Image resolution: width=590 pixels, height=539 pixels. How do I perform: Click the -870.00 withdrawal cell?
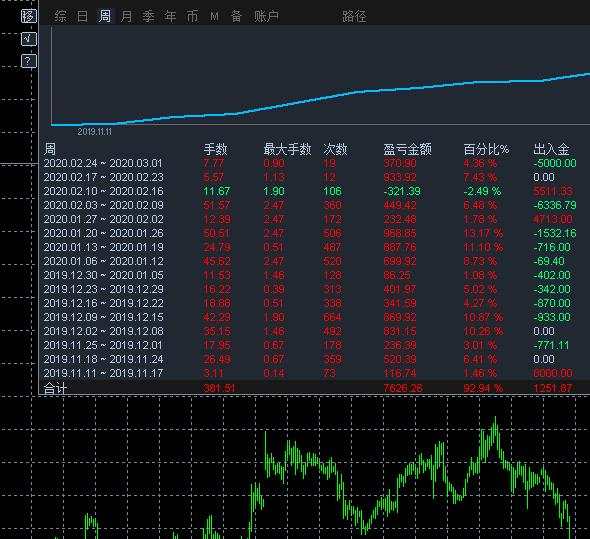tap(552, 303)
